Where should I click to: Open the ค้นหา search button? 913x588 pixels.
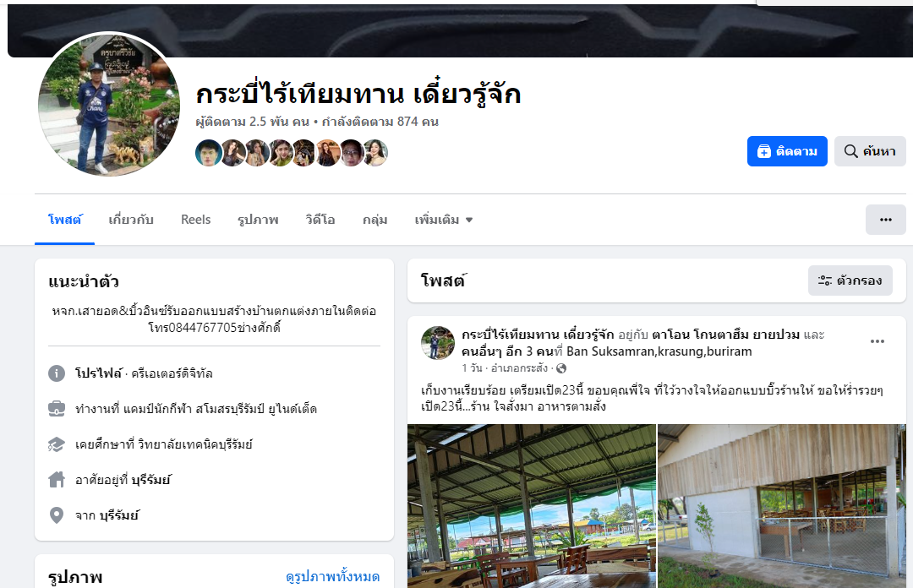[870, 151]
